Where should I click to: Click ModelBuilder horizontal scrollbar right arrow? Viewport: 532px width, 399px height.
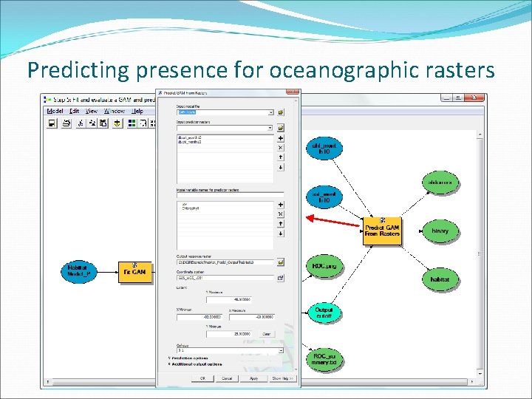click(x=472, y=382)
